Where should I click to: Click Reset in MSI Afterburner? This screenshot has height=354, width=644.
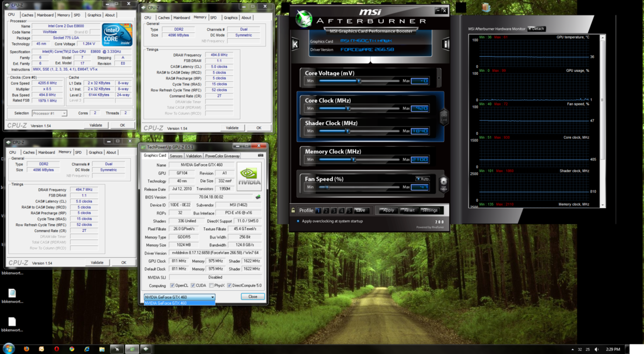point(409,211)
